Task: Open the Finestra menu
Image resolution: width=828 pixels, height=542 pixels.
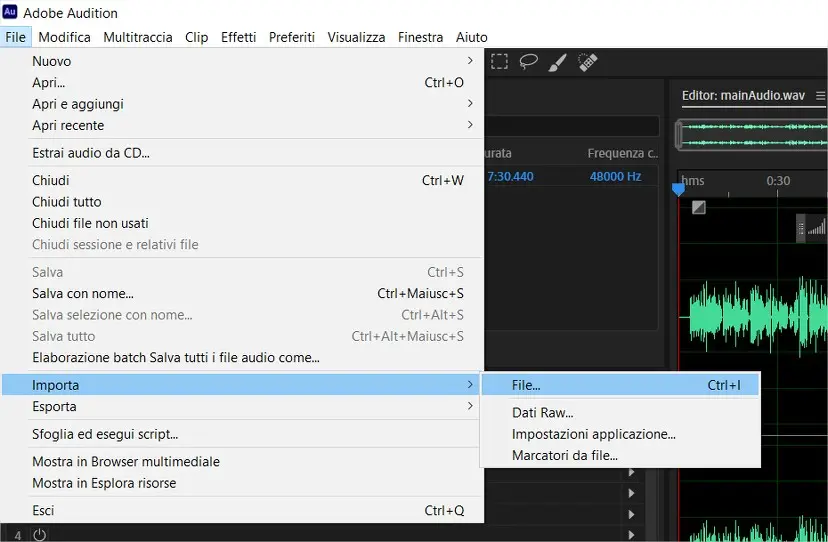Action: [420, 37]
